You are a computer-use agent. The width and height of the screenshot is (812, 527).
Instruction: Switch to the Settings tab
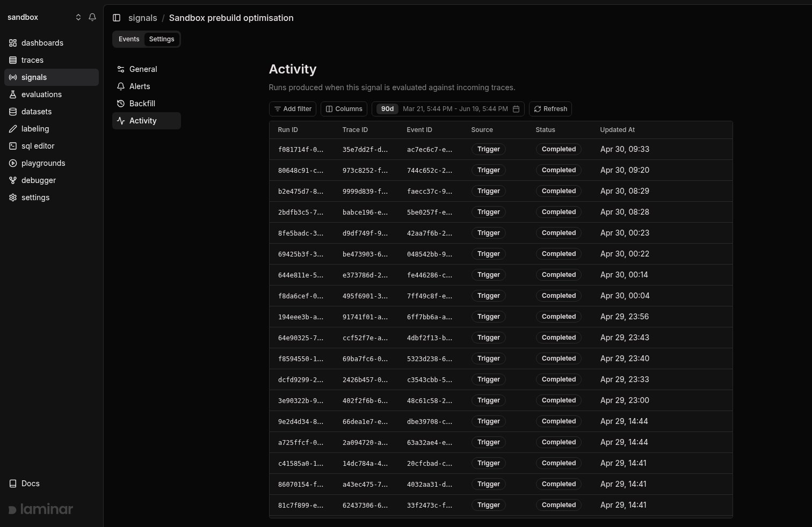[162, 39]
